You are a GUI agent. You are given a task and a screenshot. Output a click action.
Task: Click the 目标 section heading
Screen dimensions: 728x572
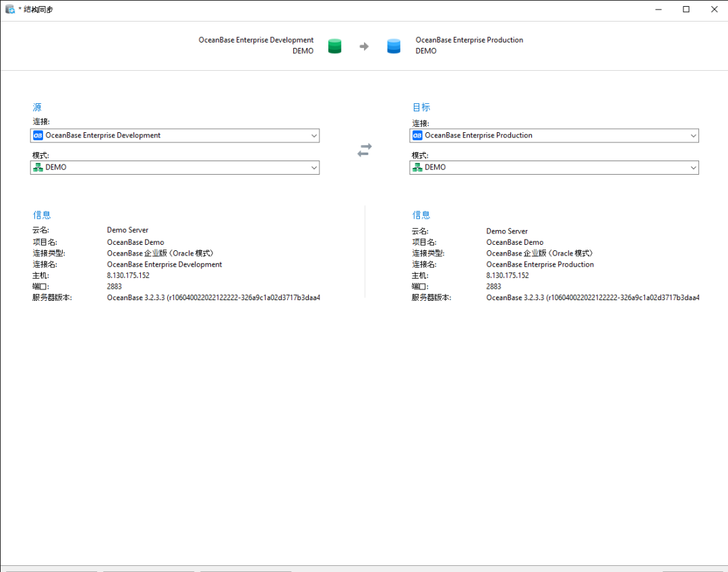(421, 107)
